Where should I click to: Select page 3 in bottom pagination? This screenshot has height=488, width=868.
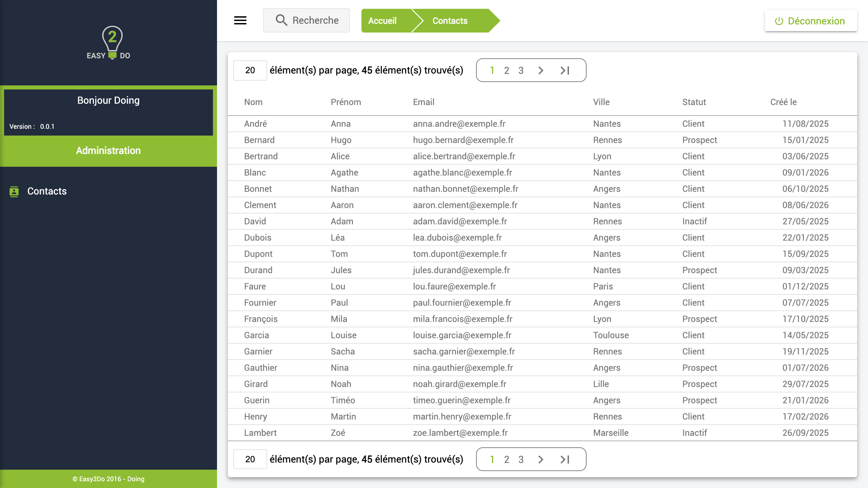point(521,460)
